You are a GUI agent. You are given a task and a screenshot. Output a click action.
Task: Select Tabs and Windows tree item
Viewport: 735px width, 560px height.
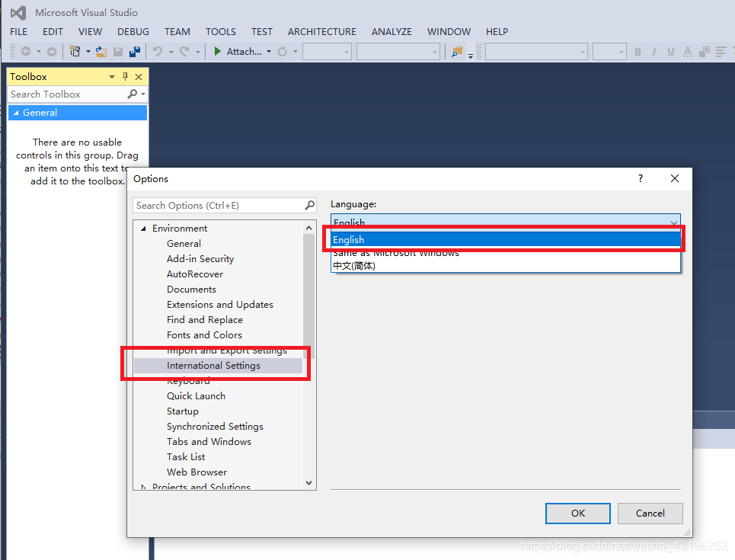pyautogui.click(x=209, y=441)
